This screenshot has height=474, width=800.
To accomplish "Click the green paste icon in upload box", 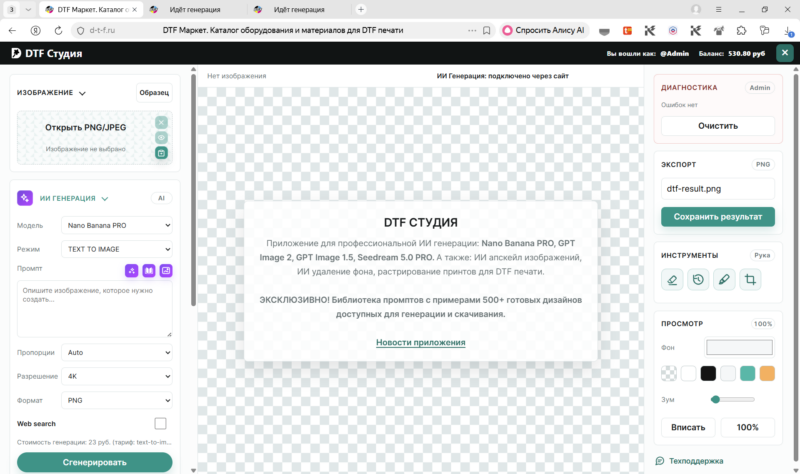I will pos(161,153).
